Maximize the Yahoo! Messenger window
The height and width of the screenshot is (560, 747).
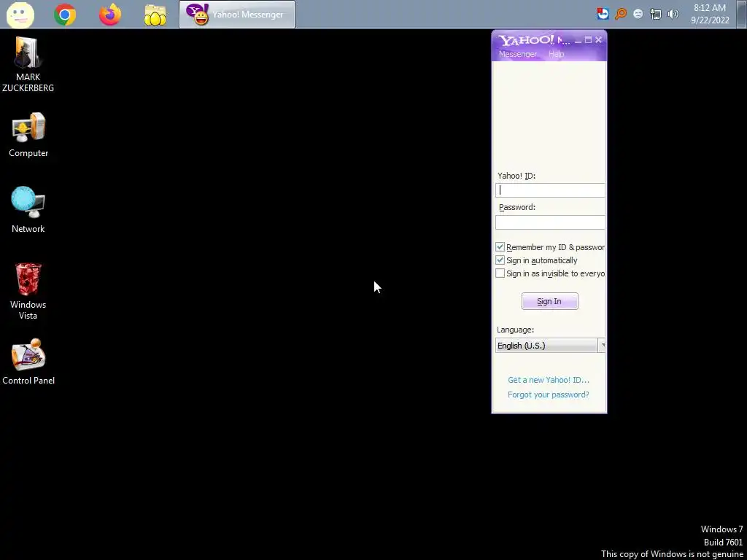(x=588, y=41)
